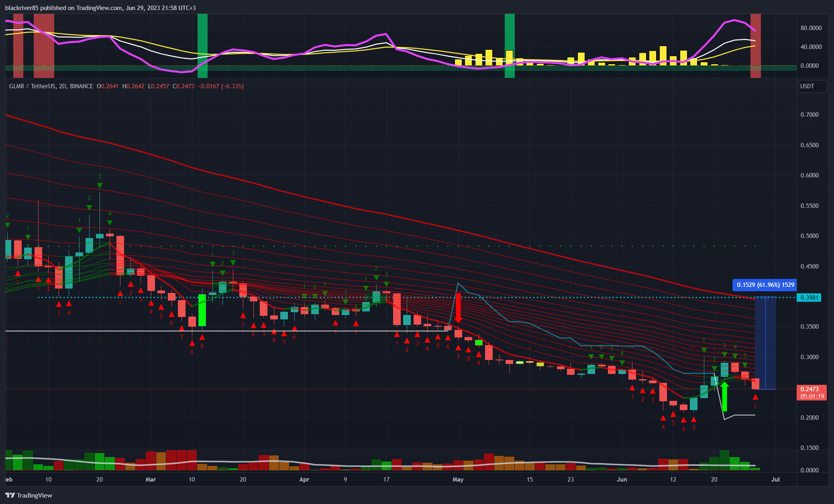834x504 pixels.
Task: Click the blue measurement label 0.1529 (61.96%) 1529
Action: (765, 285)
